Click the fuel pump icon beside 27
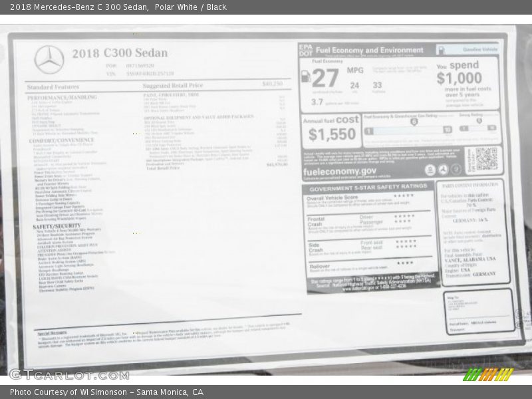Viewport: 532px width, 399px height. 306,76
